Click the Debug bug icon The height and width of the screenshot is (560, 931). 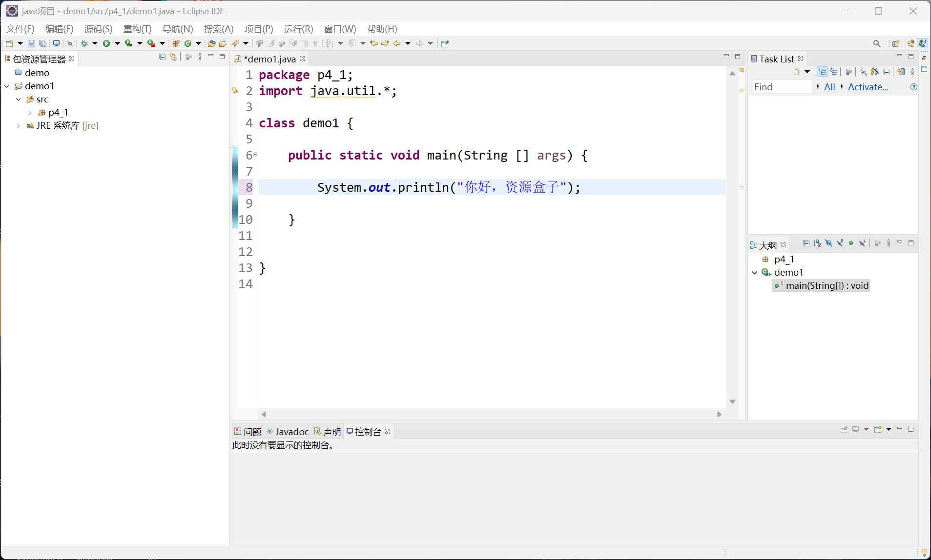[84, 43]
